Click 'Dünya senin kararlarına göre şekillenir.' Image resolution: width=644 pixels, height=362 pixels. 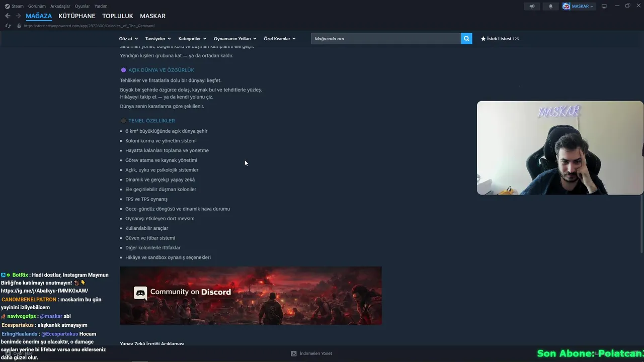(x=162, y=107)
